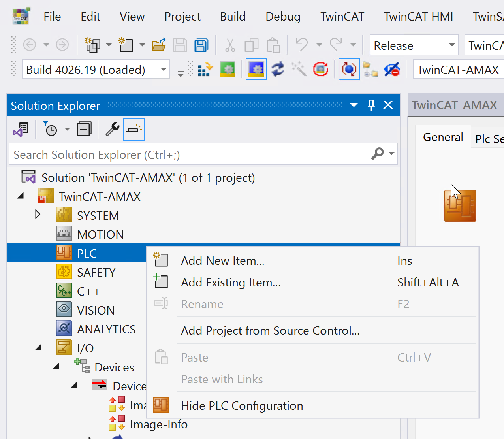Image resolution: width=504 pixels, height=439 pixels.
Task: Click the Search Solution Explorer field
Action: [x=190, y=154]
